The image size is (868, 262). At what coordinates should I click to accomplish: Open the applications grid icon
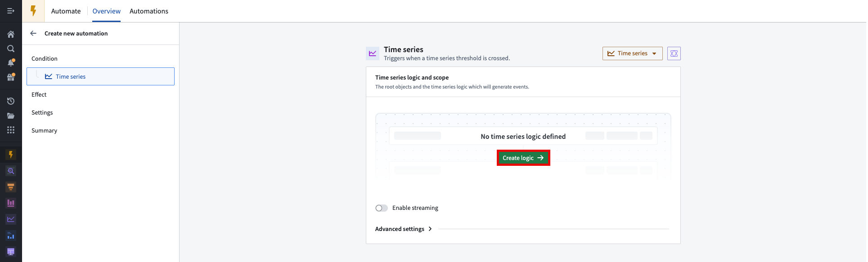tap(11, 130)
